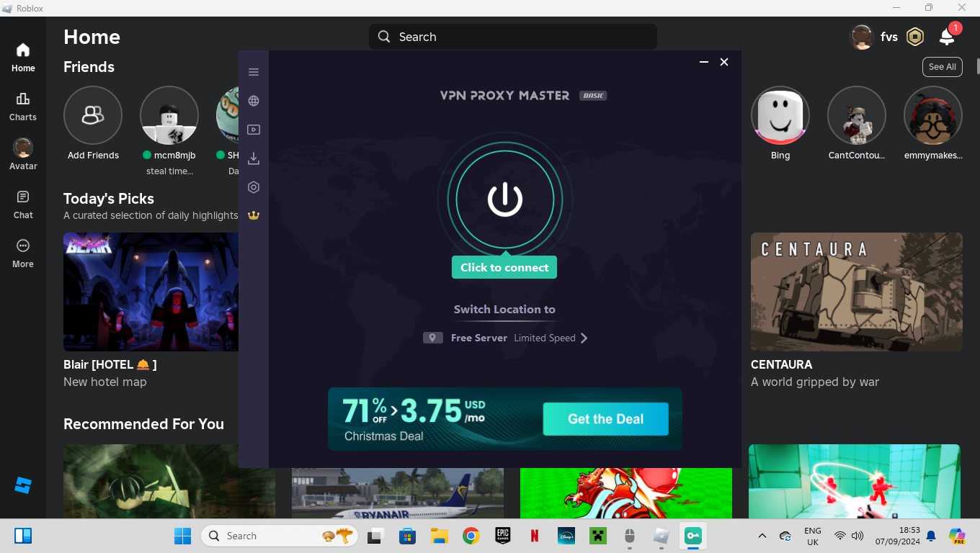Select the location pin icon beside Free Server
The image size is (980, 553).
coord(433,338)
